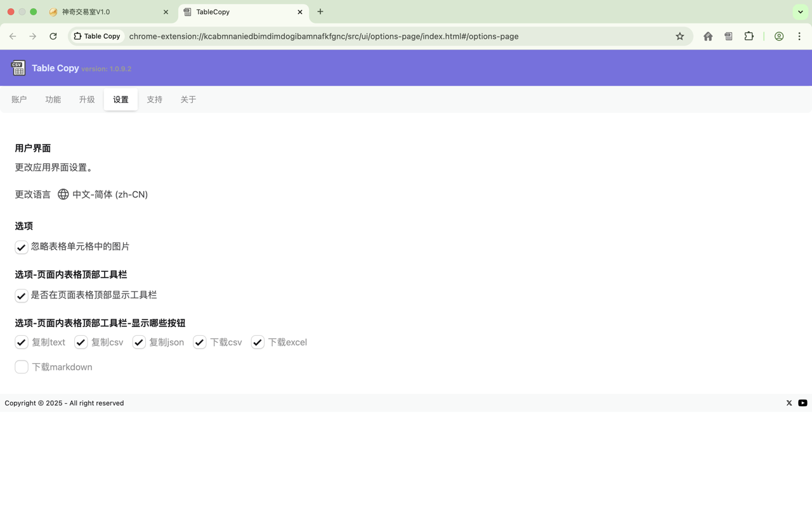Click the Table Copy label in address bar
The height and width of the screenshot is (508, 812).
[96, 36]
